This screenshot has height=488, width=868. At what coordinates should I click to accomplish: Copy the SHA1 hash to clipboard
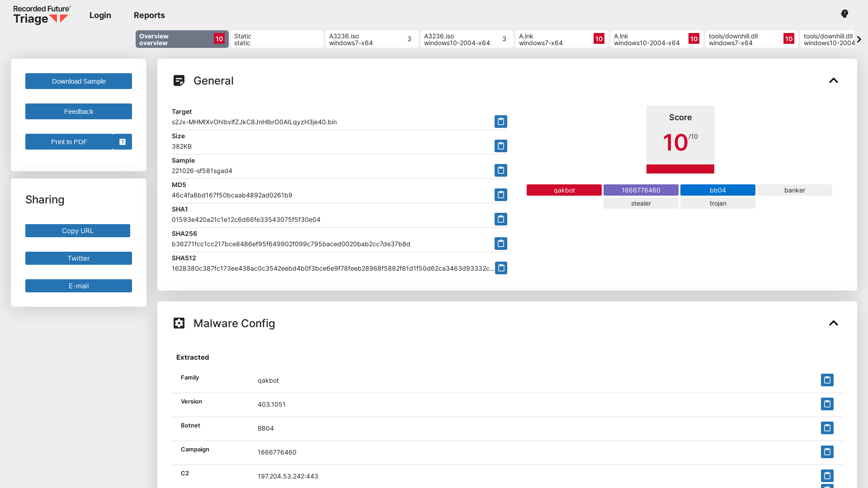click(500, 219)
